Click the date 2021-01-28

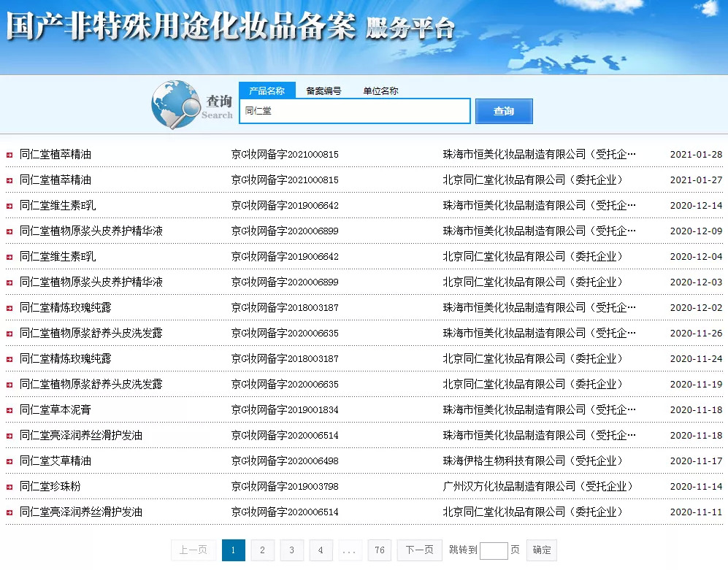point(696,155)
